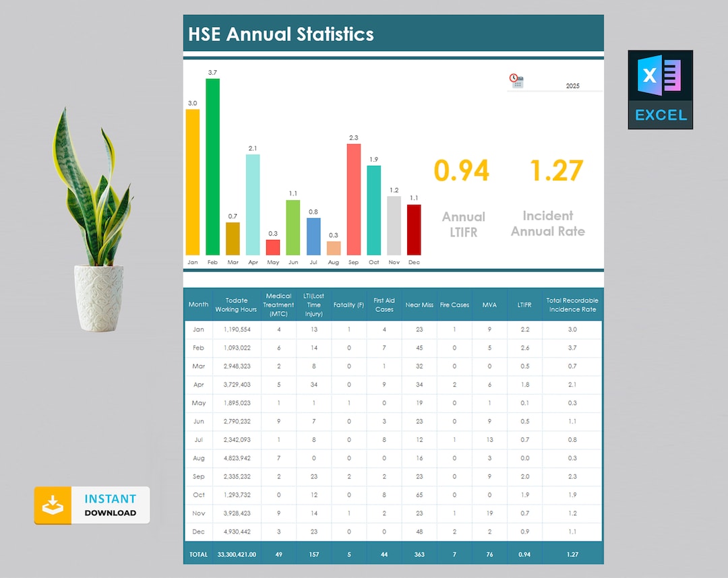Toggle selection of the Fatality (F) column
The image size is (728, 578).
348,304
